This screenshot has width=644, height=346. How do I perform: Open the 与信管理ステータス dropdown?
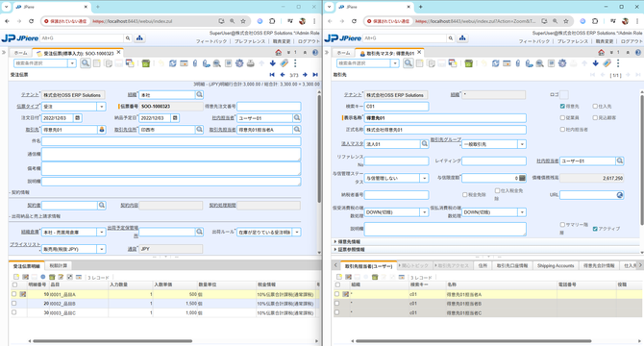(x=424, y=178)
